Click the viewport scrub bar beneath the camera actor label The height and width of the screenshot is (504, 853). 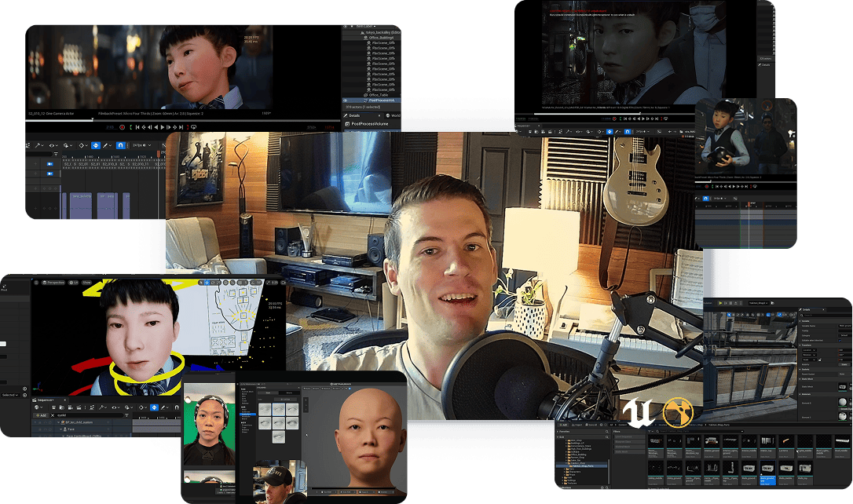click(183, 121)
